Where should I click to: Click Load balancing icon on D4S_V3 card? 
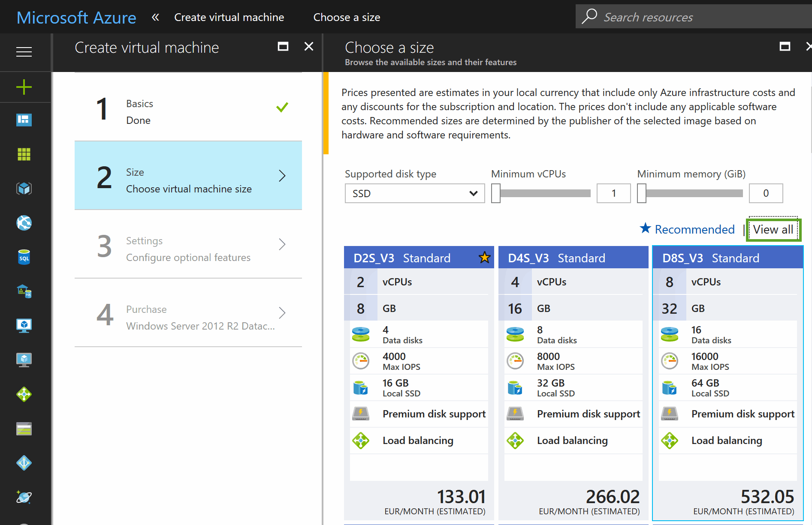[515, 440]
